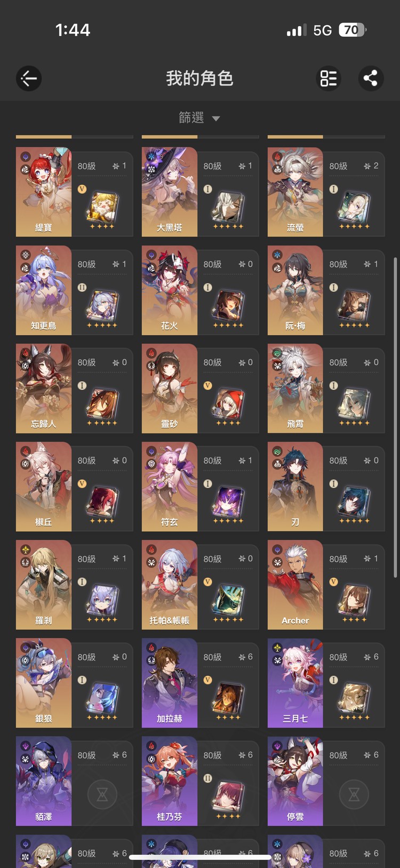The width and height of the screenshot is (400, 868).
Task: Open 緹寶 character card
Action: [x=74, y=192]
